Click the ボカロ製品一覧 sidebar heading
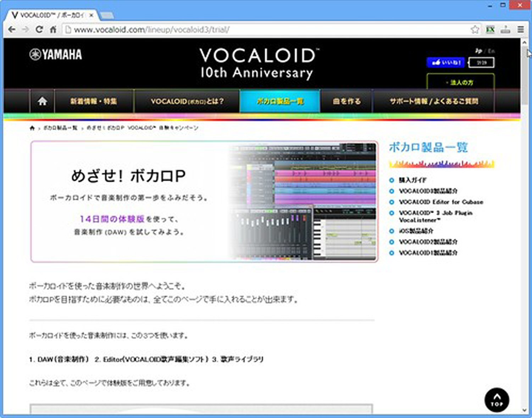Image resolution: width=532 pixels, height=418 pixels. point(428,147)
